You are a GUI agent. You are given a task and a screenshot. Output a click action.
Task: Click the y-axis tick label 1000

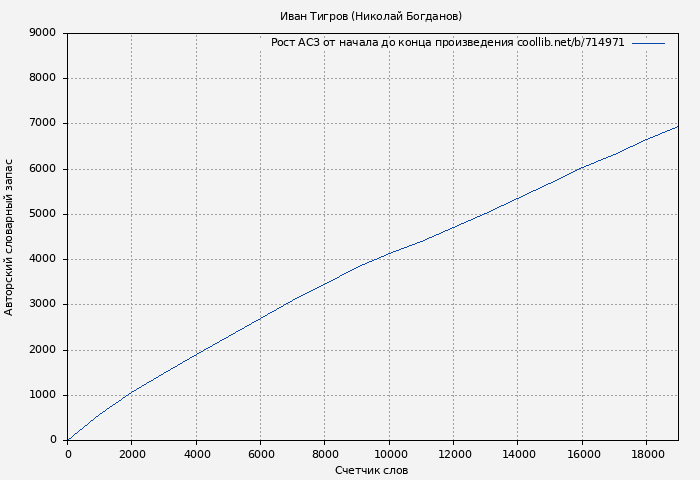coord(43,395)
